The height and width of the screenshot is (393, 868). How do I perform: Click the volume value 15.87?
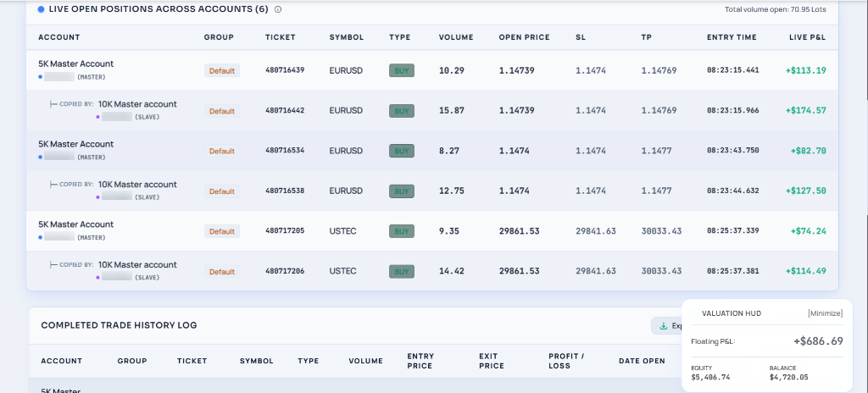[452, 111]
